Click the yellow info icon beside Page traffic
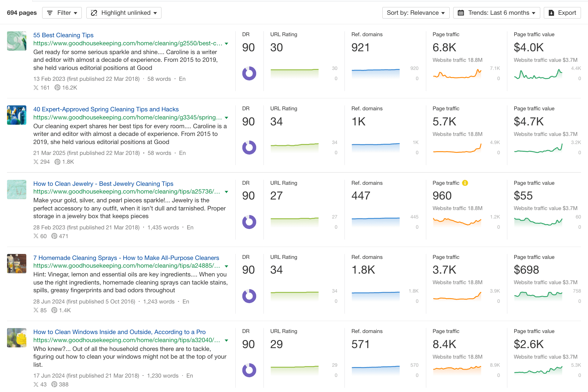The image size is (588, 392). click(x=465, y=183)
